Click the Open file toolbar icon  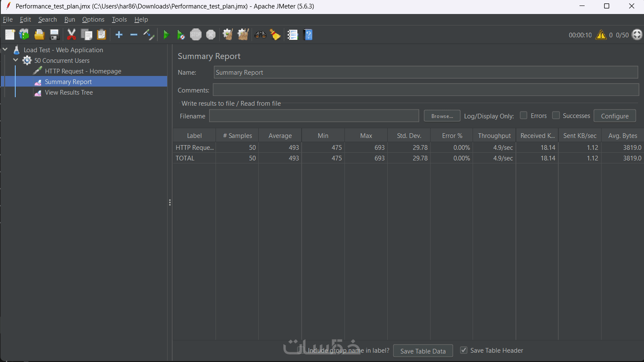[x=39, y=35]
